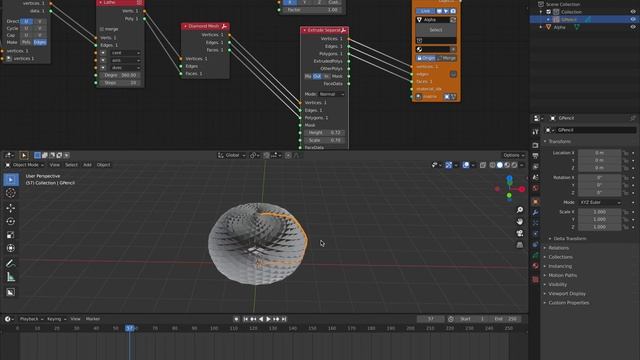
Task: Click wrench icon on Extrude Separate node
Action: tap(344, 30)
